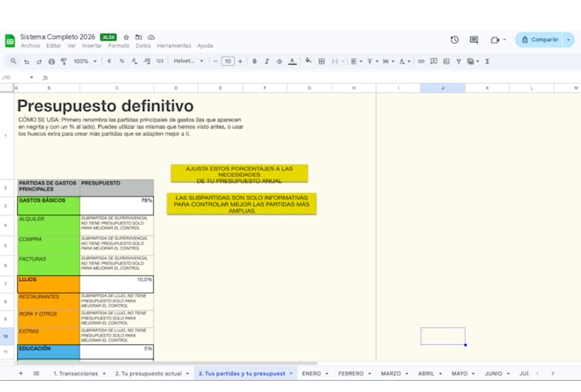Select the LUJOS 10,0% cell
This screenshot has width=581, height=392.
click(x=117, y=284)
